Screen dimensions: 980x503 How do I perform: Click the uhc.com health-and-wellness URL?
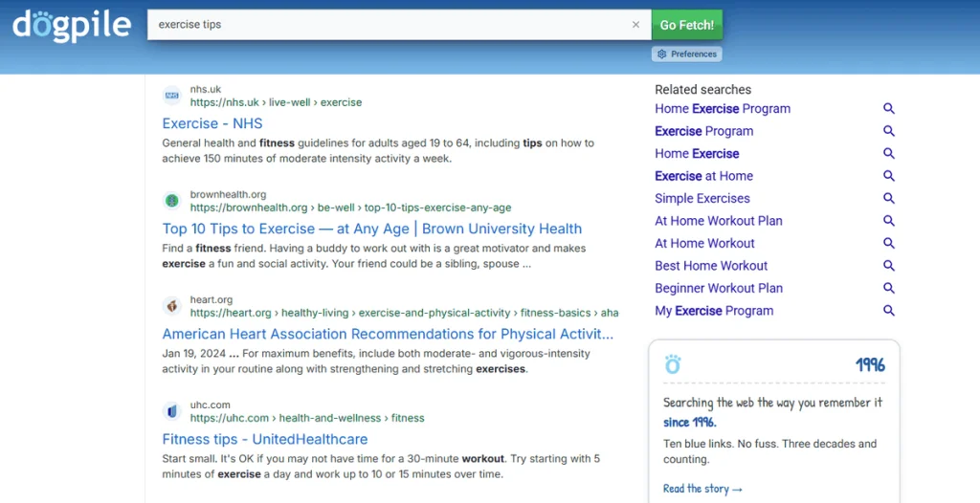tap(307, 418)
